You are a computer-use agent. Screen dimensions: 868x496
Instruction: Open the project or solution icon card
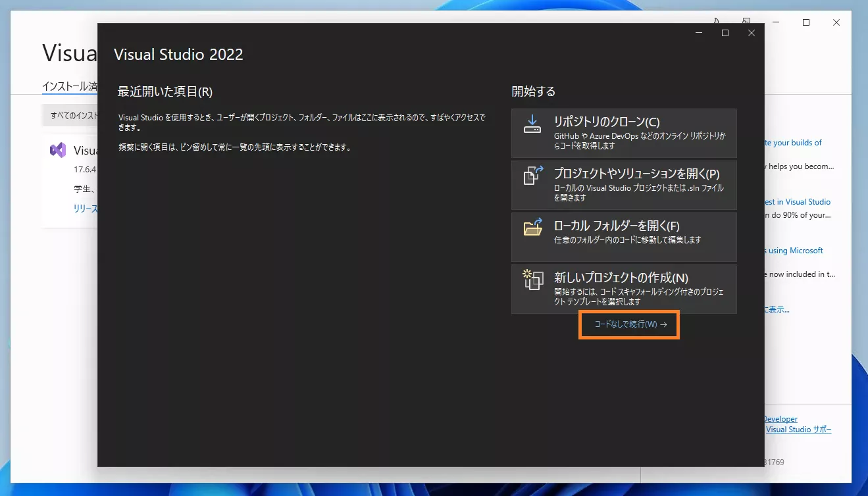pyautogui.click(x=532, y=176)
